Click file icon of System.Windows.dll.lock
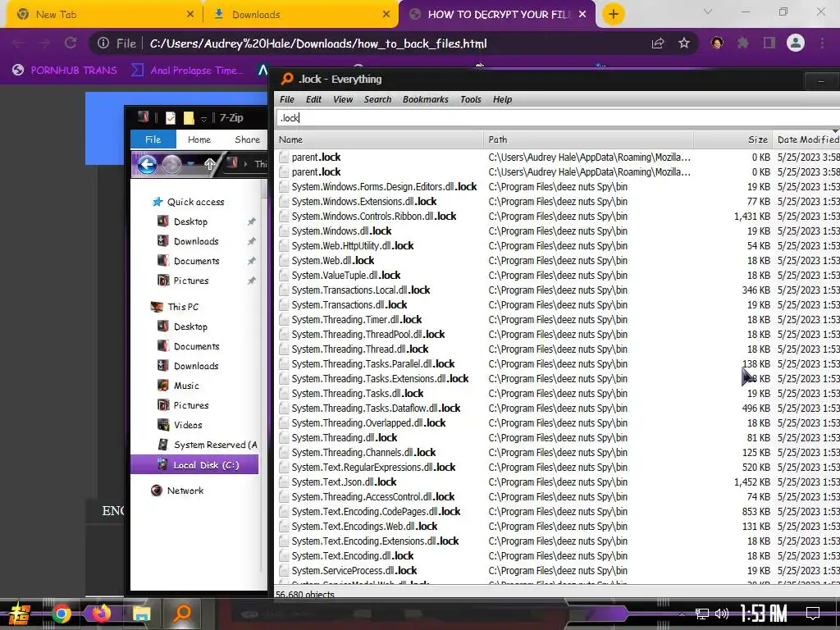Image resolution: width=840 pixels, height=630 pixels. (284, 231)
